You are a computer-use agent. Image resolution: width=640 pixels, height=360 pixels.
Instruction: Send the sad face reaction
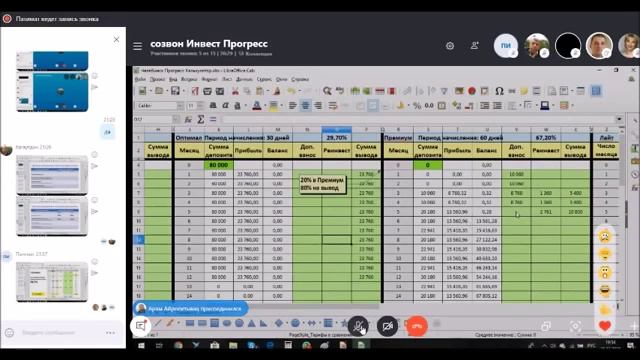[605, 236]
